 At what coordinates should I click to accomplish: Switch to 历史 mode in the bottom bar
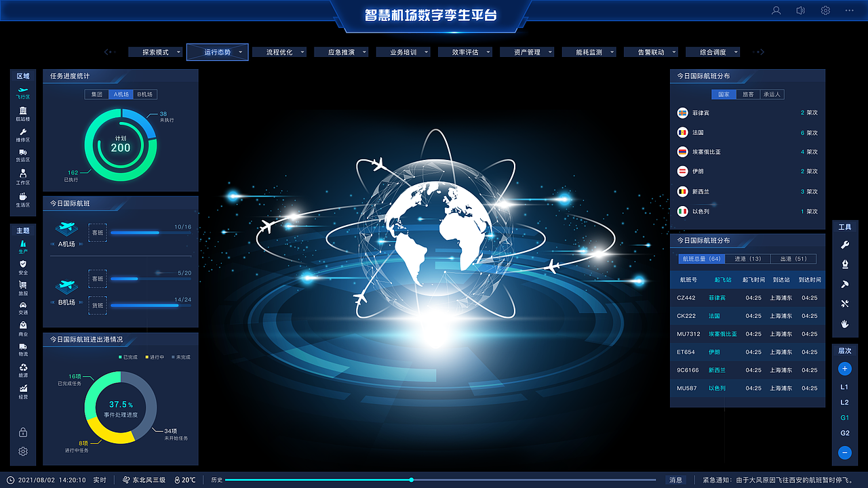tap(216, 479)
